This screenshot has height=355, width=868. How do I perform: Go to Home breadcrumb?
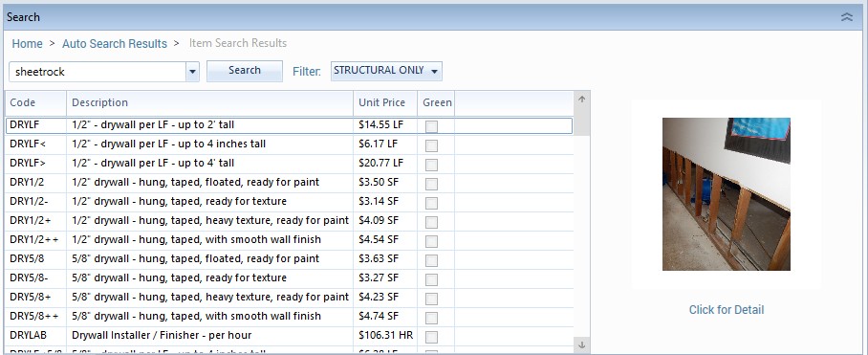point(27,44)
